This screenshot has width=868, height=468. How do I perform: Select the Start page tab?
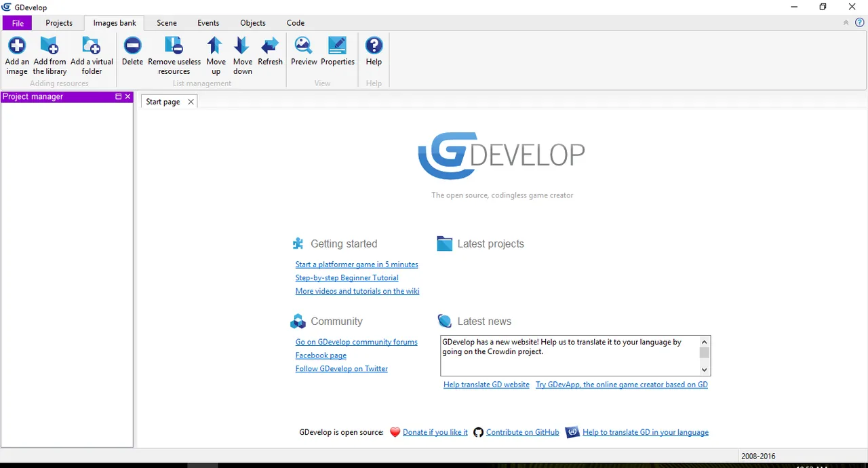[163, 102]
